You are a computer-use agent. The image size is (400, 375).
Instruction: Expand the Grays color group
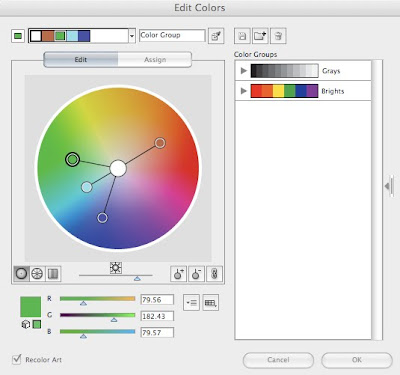tap(244, 71)
